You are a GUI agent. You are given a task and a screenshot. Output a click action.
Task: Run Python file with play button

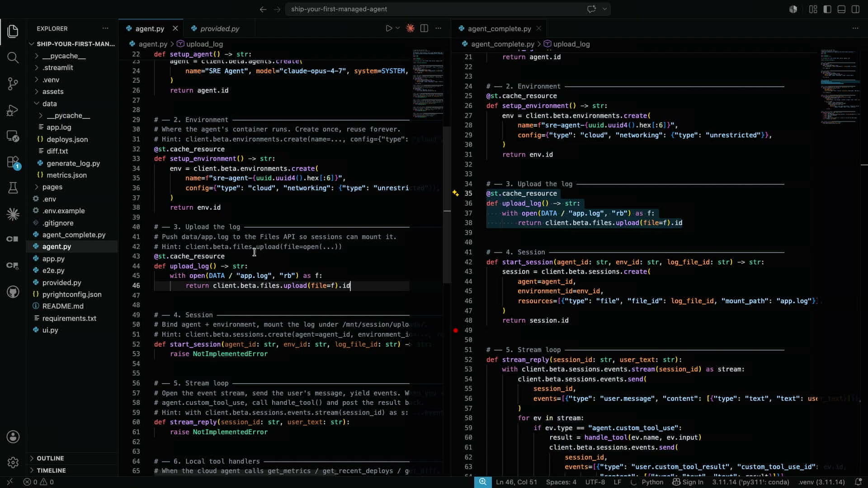click(x=389, y=28)
